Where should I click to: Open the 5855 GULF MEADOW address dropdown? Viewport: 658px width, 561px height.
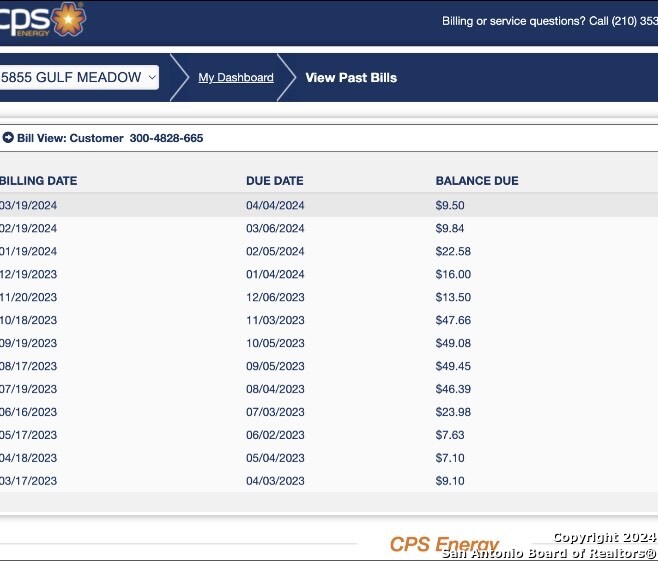(x=79, y=77)
